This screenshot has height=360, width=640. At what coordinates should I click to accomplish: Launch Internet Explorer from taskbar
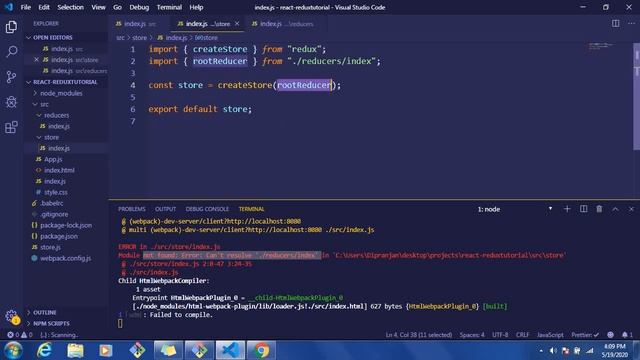click(x=44, y=350)
